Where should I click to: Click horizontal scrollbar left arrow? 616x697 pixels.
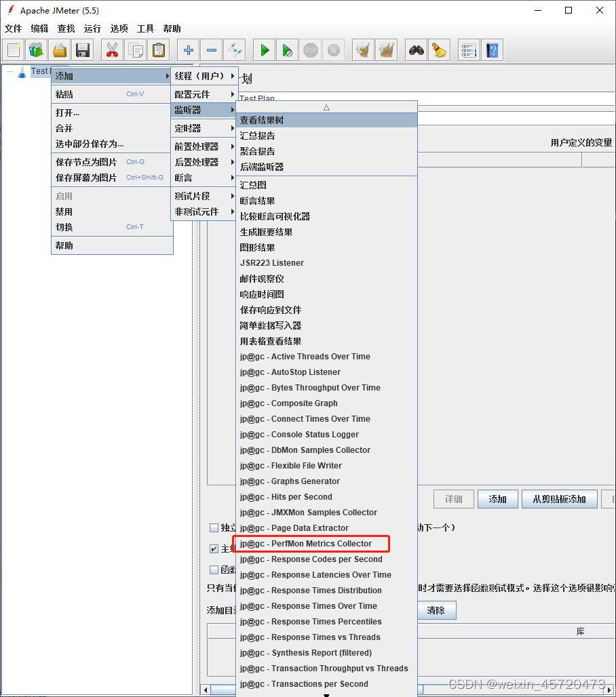pos(205,690)
